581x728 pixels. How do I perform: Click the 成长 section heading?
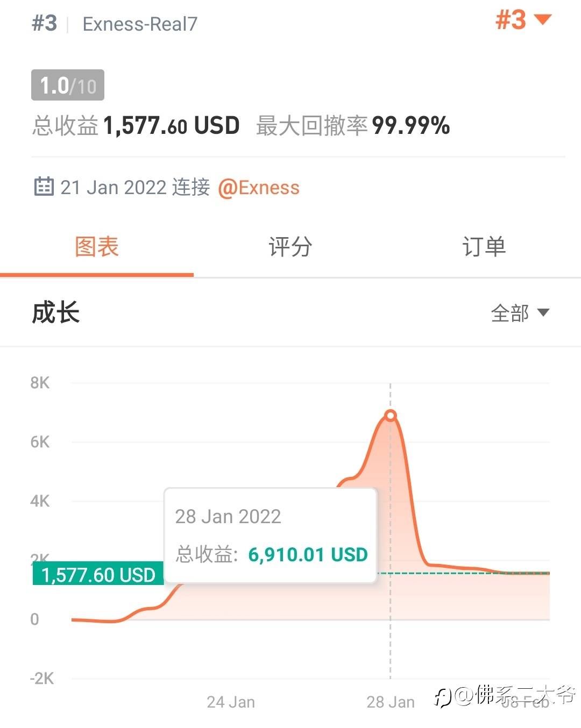pos(56,312)
